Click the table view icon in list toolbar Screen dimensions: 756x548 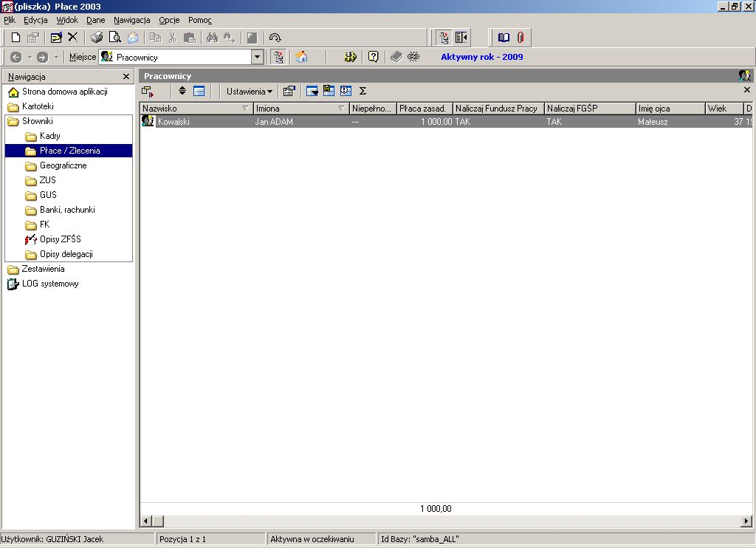click(199, 91)
